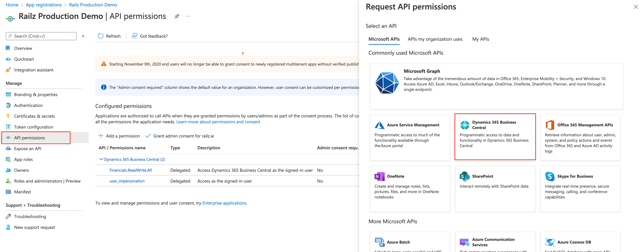Pin the Railz Production Demo page
The image size is (644, 252).
(177, 16)
